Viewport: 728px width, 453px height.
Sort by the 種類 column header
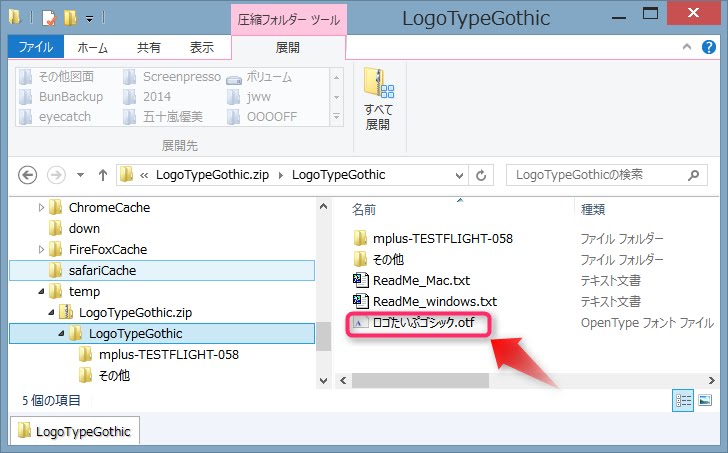click(593, 210)
